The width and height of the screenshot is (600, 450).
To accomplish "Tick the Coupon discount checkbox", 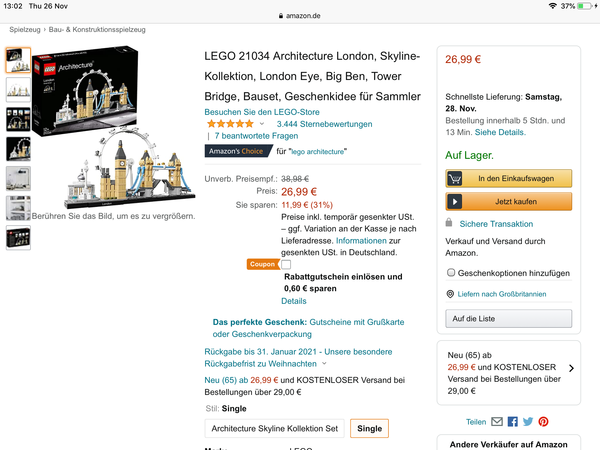I will point(286,264).
